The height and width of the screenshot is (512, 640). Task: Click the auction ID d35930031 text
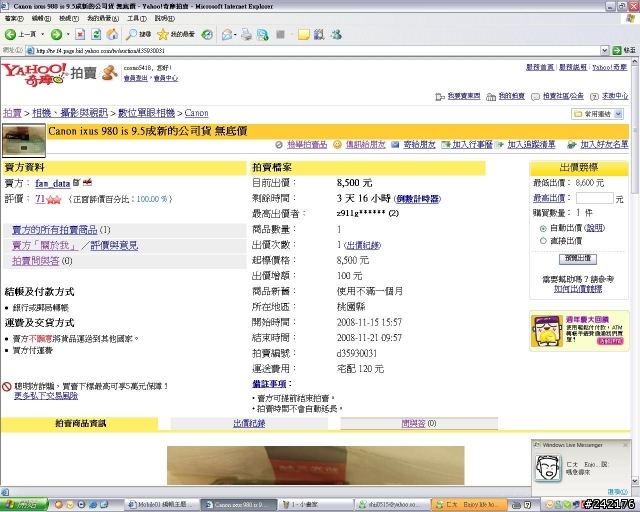click(x=356, y=353)
